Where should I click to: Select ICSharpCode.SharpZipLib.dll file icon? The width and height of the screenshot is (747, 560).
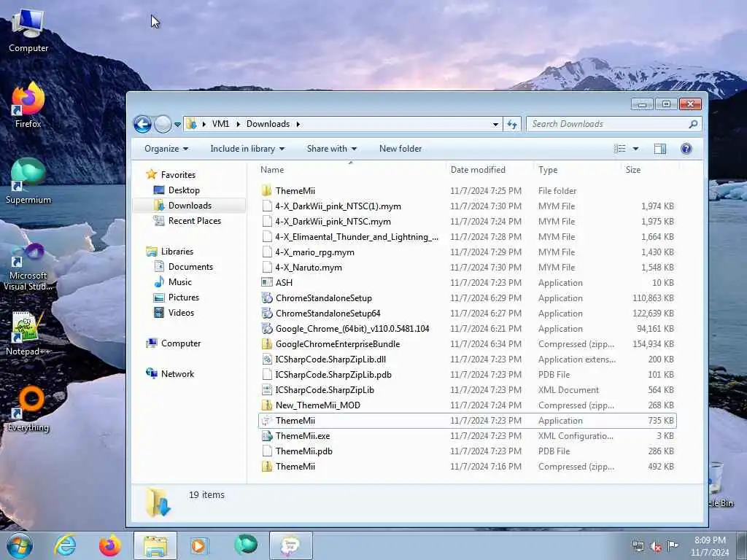tap(267, 359)
